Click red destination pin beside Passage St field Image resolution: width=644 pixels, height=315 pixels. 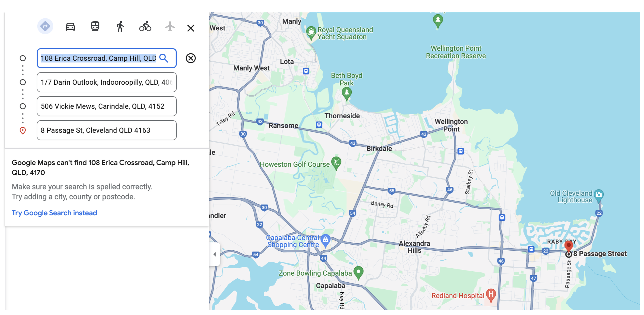pos(22,130)
